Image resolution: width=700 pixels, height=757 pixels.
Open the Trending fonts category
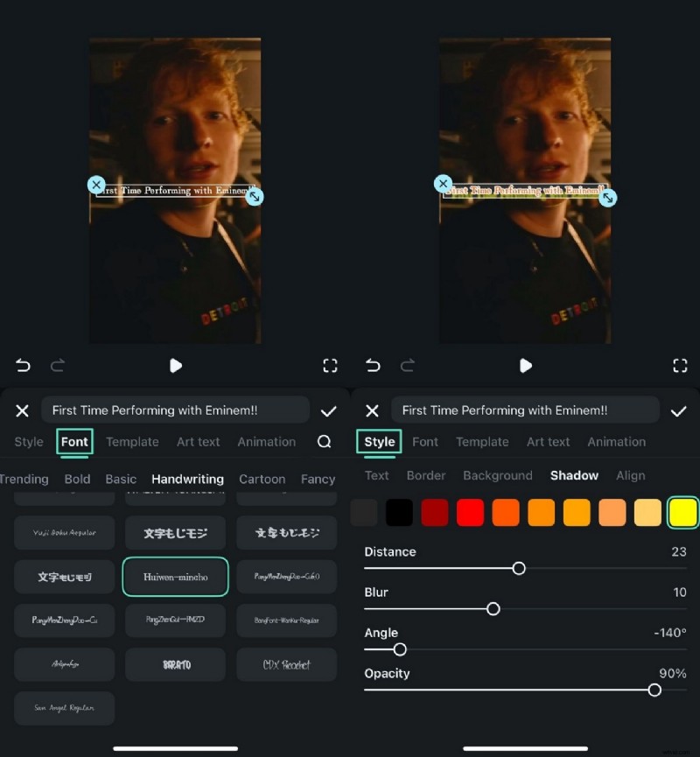tap(24, 479)
